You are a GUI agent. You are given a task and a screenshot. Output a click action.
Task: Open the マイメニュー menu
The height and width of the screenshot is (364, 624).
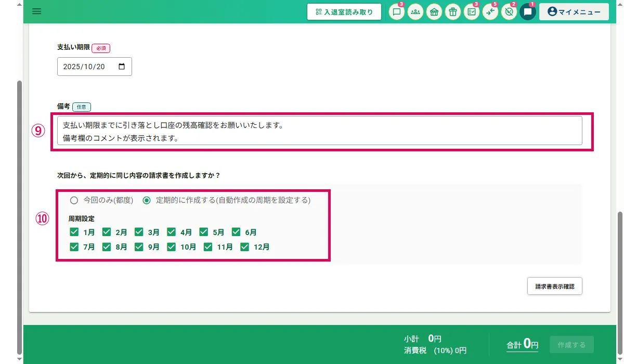coord(574,12)
